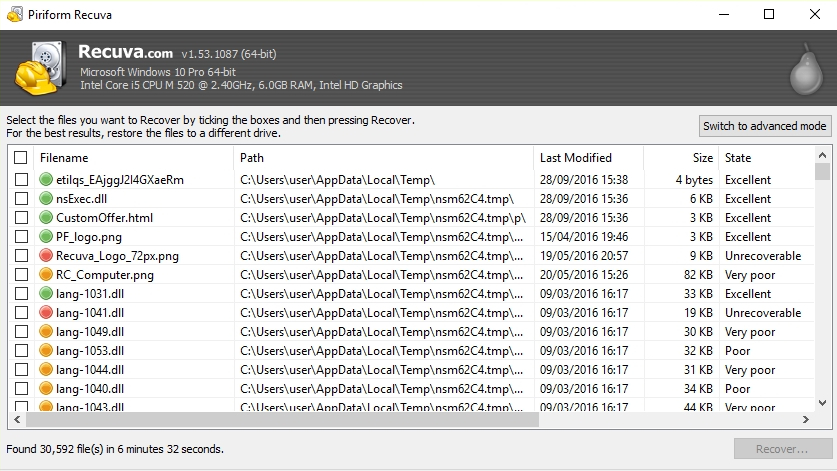The image size is (837, 471).
Task: Tick the checkbox for CustomOffer.html
Action: [x=21, y=218]
